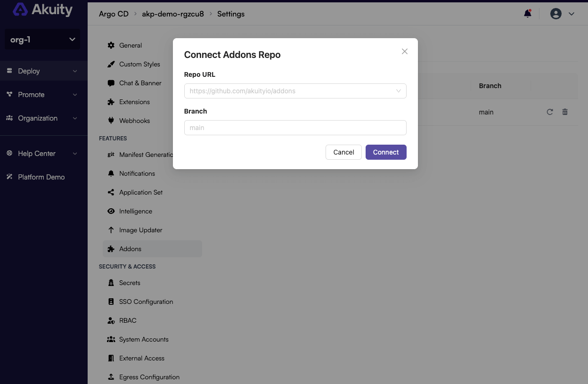Select the Addons puzzle-piece icon

pos(111,248)
